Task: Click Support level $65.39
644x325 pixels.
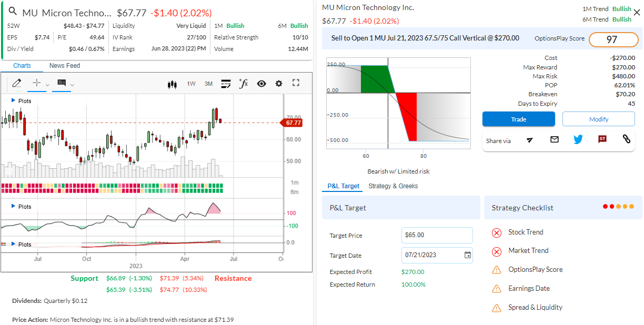Action: (116, 290)
